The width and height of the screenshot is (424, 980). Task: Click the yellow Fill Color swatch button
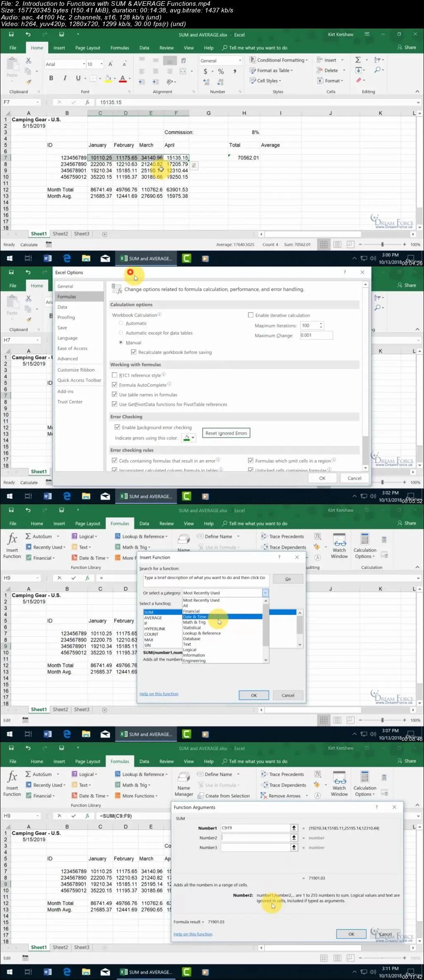(x=108, y=78)
